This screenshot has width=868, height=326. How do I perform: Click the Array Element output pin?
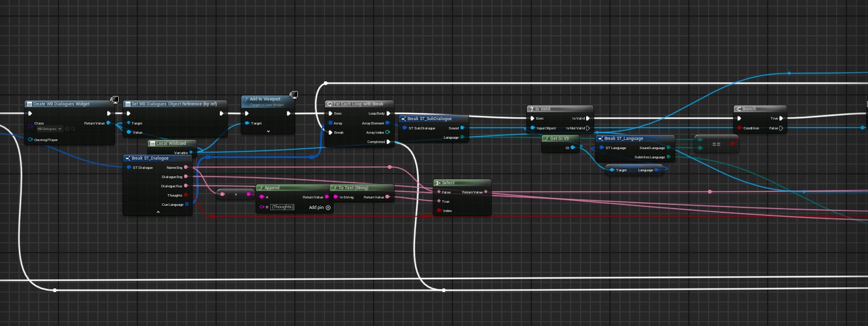(388, 123)
